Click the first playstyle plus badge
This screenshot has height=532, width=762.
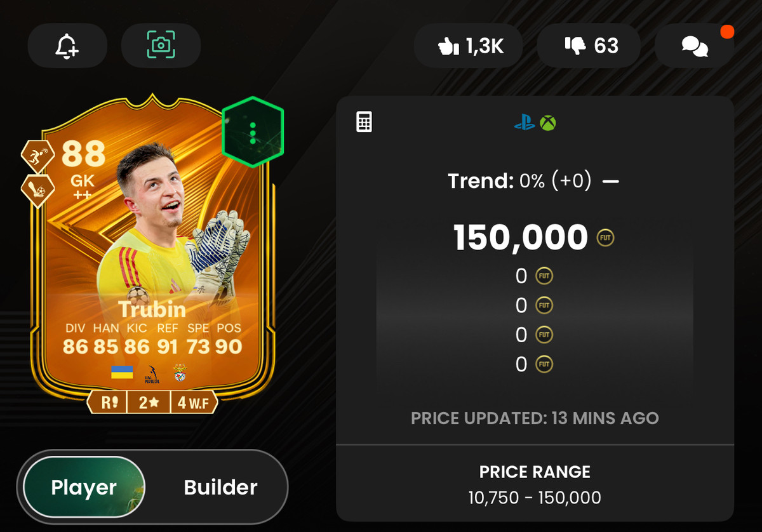tap(38, 156)
